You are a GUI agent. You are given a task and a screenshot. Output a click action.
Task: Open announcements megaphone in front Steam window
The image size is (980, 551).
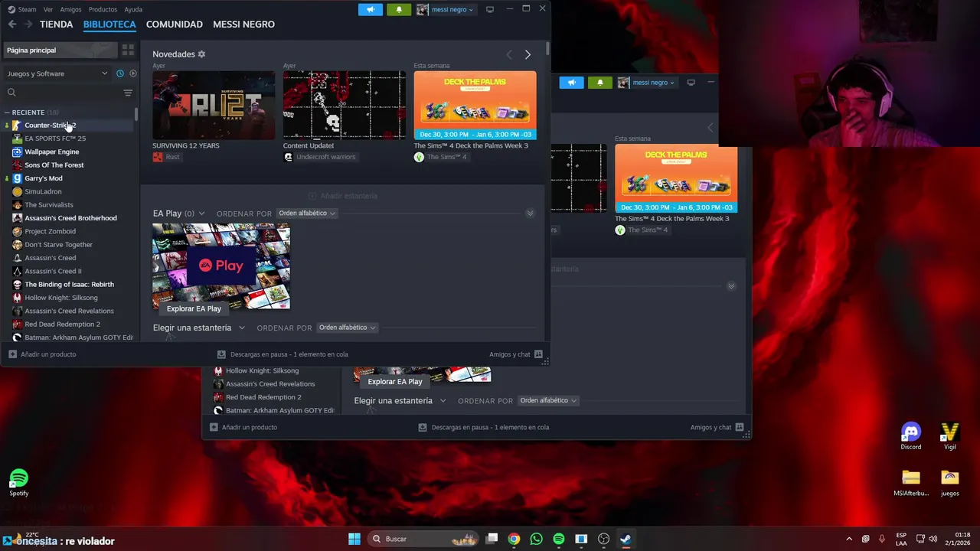(x=371, y=9)
